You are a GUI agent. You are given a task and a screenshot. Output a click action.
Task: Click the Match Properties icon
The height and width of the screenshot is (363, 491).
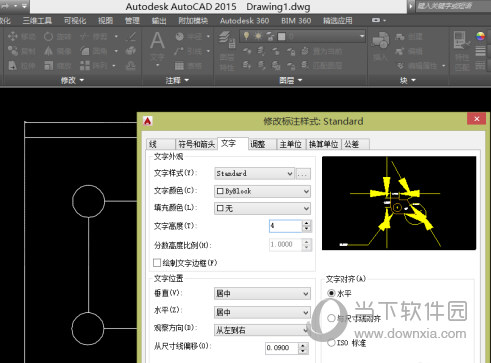pos(462,40)
